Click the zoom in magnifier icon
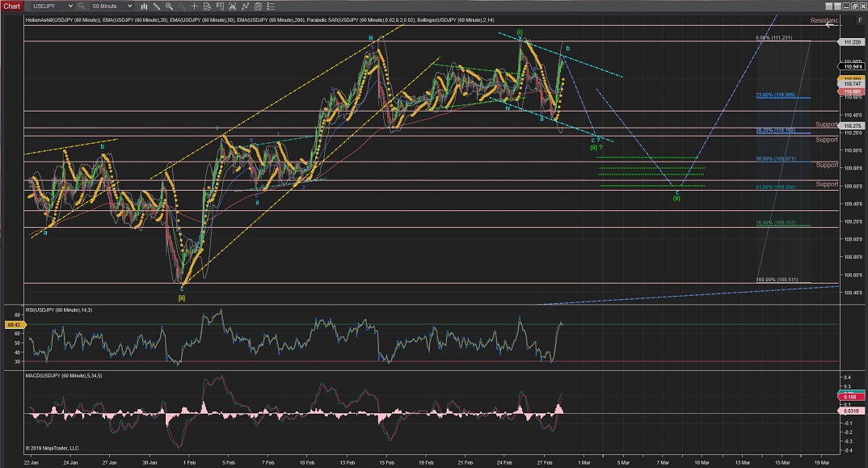 pos(169,6)
